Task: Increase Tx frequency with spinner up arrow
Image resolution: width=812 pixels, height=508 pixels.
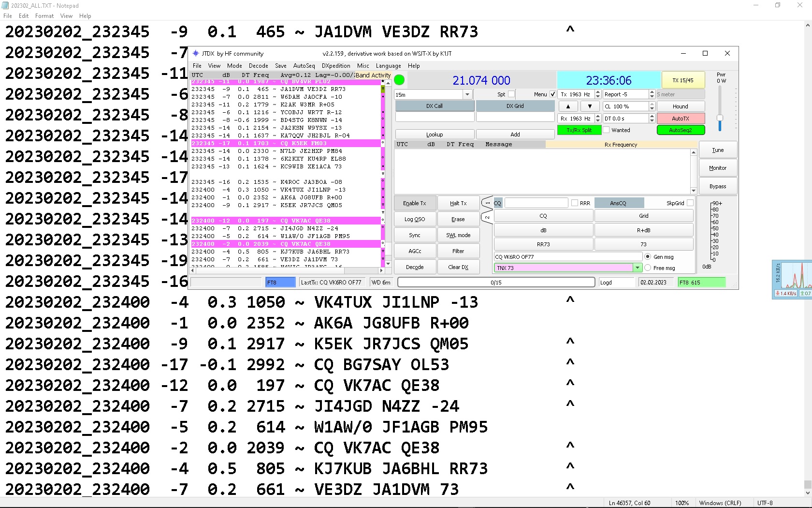Action: click(598, 92)
